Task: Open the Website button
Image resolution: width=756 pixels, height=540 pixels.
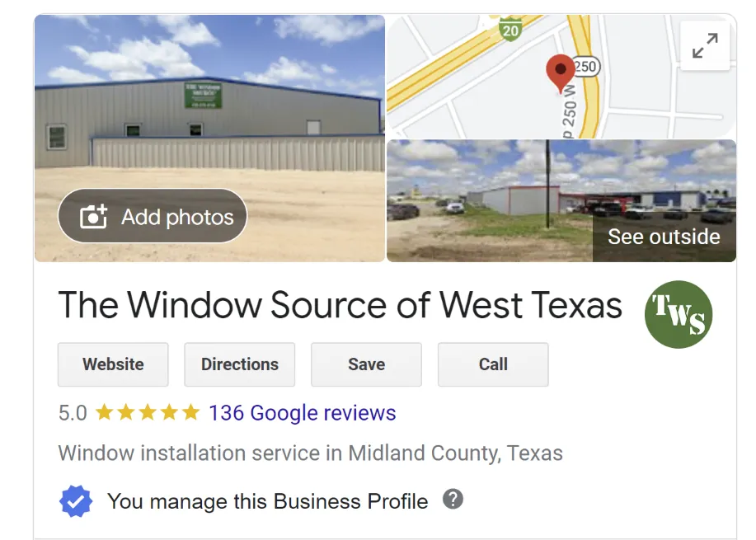Action: (x=113, y=364)
